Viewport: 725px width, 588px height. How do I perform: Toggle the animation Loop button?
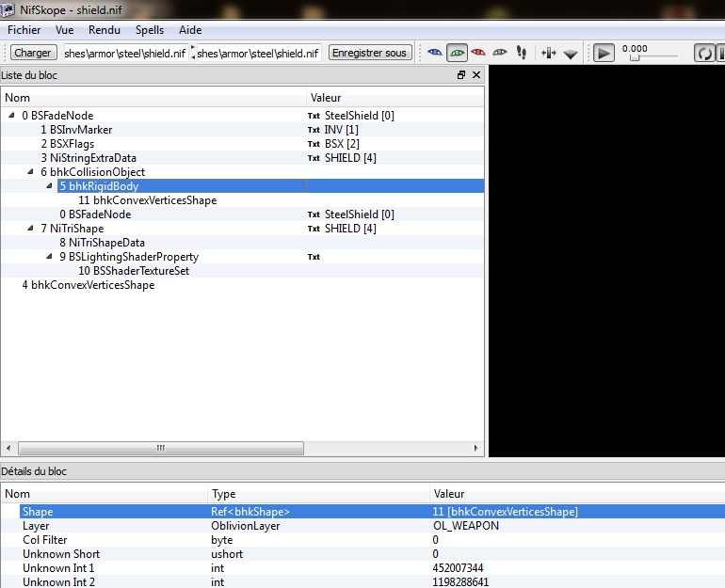(x=704, y=53)
